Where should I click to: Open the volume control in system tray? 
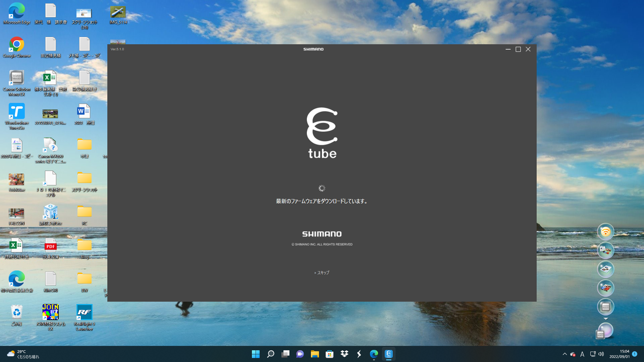pyautogui.click(x=601, y=354)
